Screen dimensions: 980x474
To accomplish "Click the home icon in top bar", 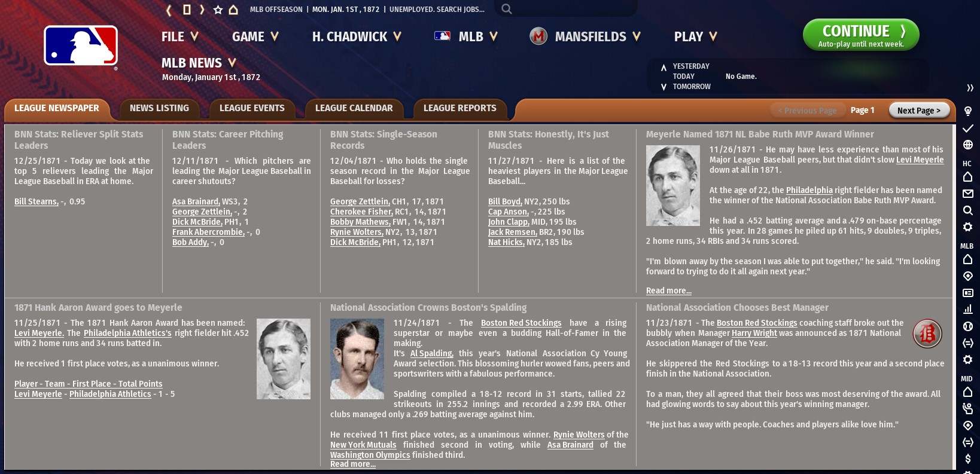I will tap(234, 10).
